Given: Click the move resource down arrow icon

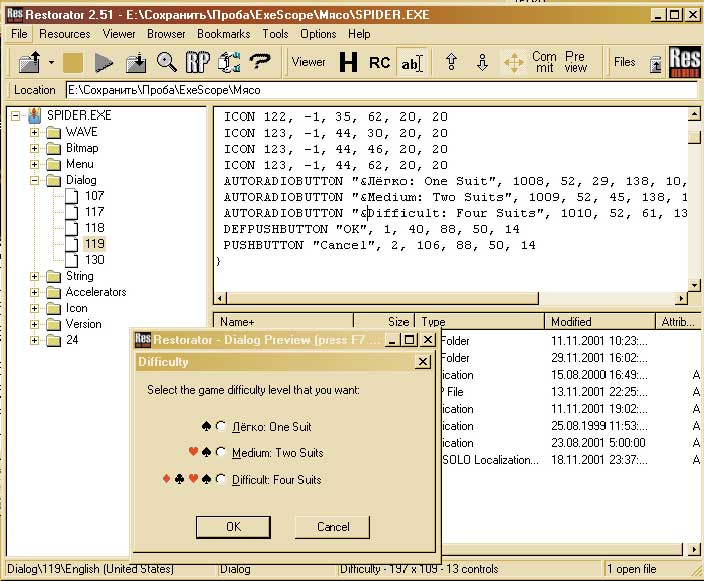Looking at the screenshot, I should click(x=482, y=62).
